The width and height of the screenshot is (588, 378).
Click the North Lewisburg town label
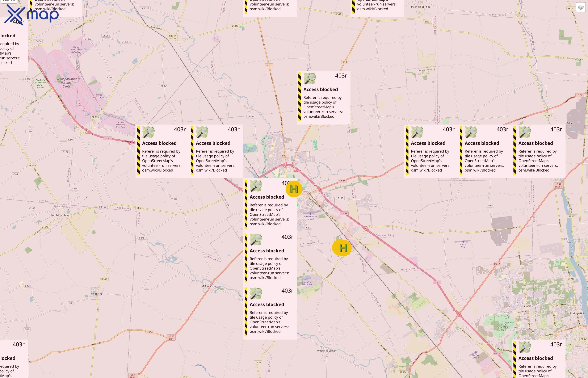60,215
